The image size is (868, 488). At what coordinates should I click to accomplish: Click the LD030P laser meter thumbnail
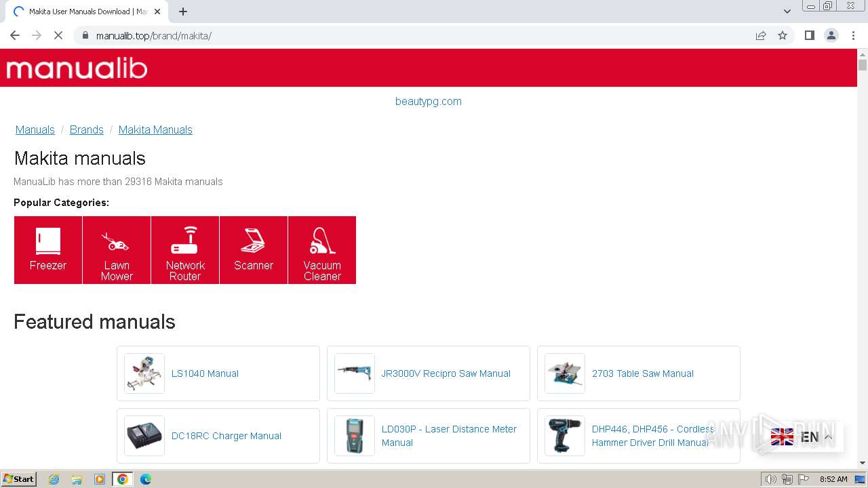[x=355, y=436]
